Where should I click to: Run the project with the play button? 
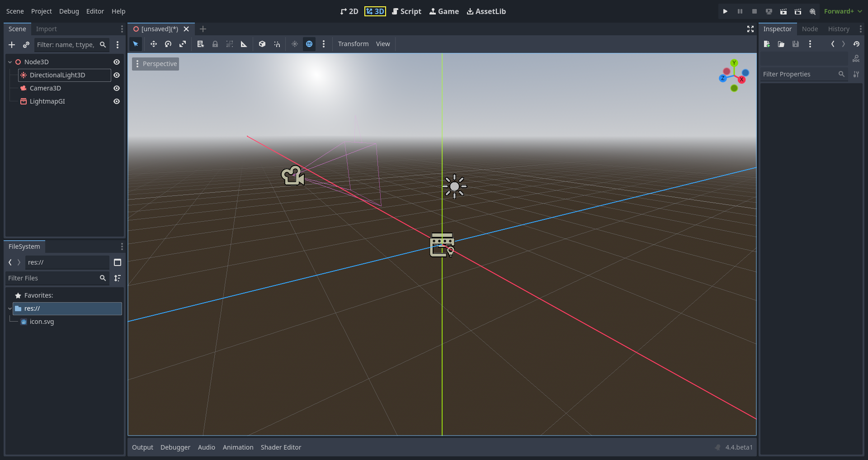coord(725,11)
